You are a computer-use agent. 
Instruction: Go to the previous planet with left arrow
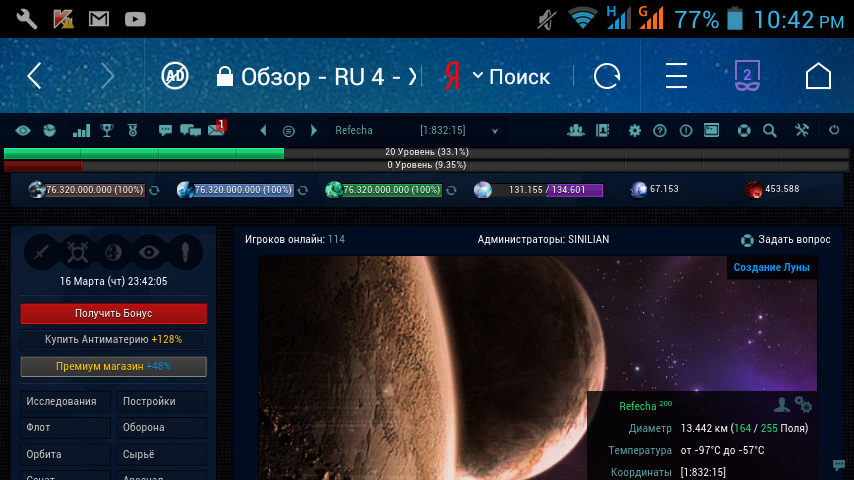point(264,131)
